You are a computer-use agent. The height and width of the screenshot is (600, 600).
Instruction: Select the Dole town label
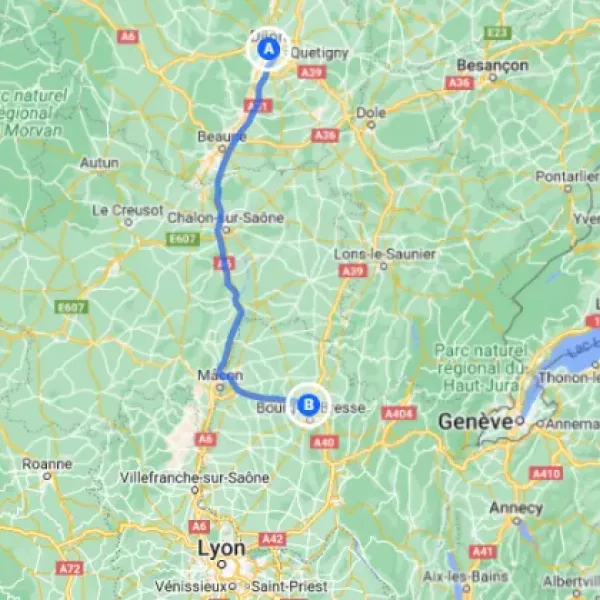pyautogui.click(x=371, y=113)
